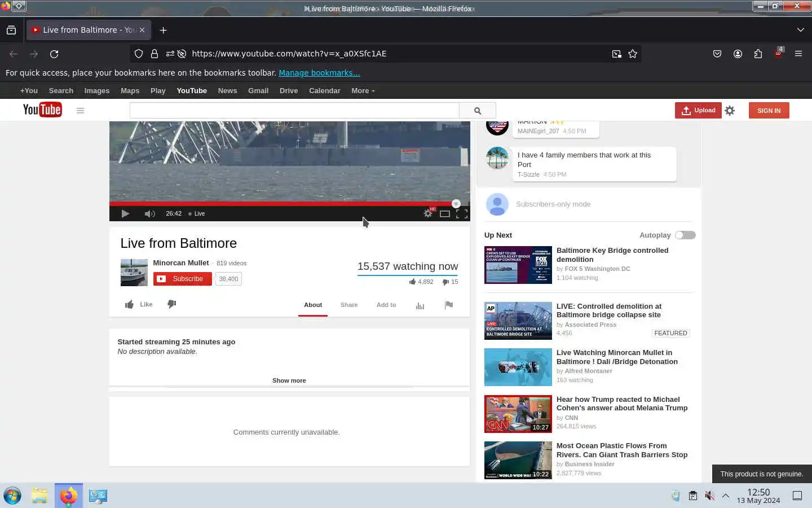Image resolution: width=812 pixels, height=508 pixels.
Task: Open the YouTube guide hamburger menu
Action: click(80, 111)
